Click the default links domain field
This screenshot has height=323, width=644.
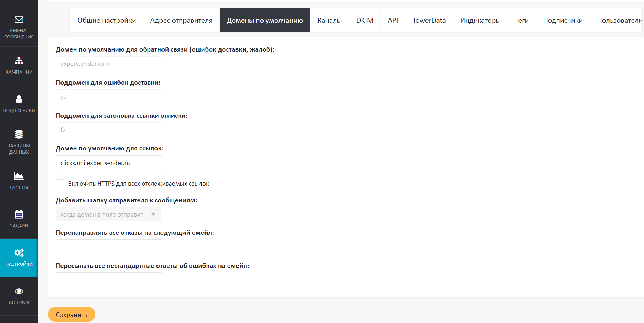[109, 163]
